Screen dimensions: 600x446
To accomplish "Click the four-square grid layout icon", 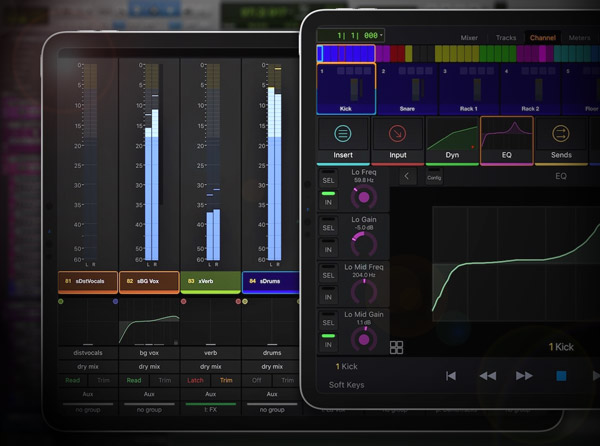I will point(397,347).
